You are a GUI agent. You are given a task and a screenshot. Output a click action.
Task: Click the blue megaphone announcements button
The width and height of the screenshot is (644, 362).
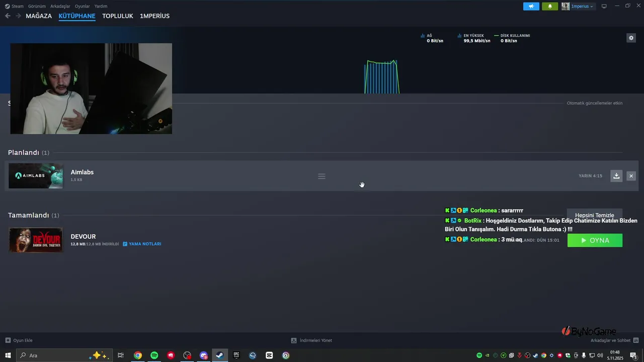531,7
